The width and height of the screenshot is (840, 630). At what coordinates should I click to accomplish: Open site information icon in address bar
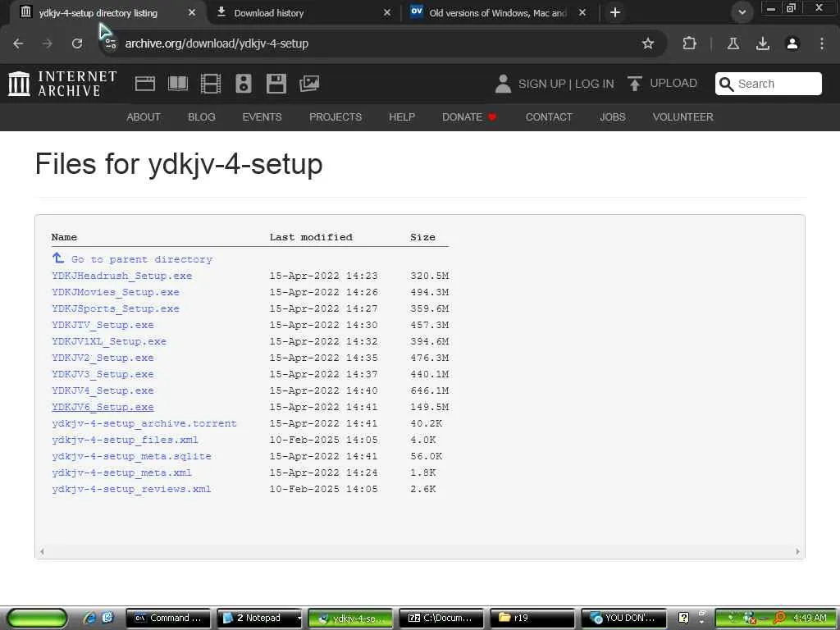click(x=111, y=43)
